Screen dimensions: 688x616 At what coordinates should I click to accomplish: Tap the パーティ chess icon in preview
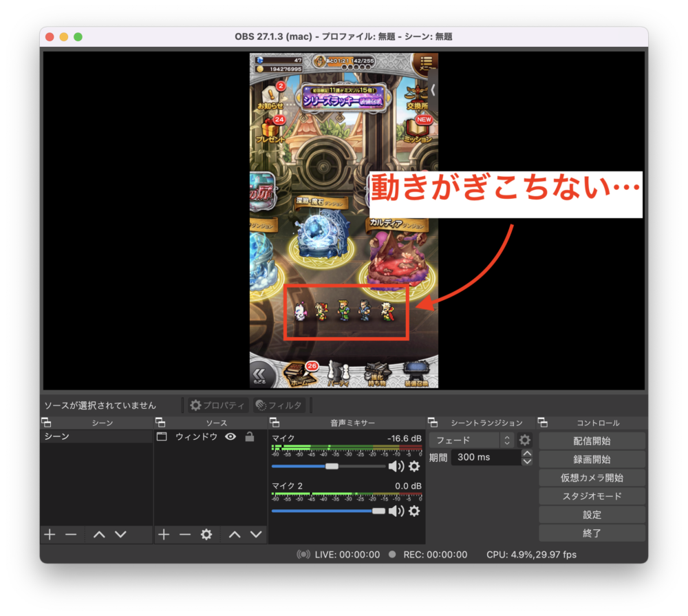(338, 374)
